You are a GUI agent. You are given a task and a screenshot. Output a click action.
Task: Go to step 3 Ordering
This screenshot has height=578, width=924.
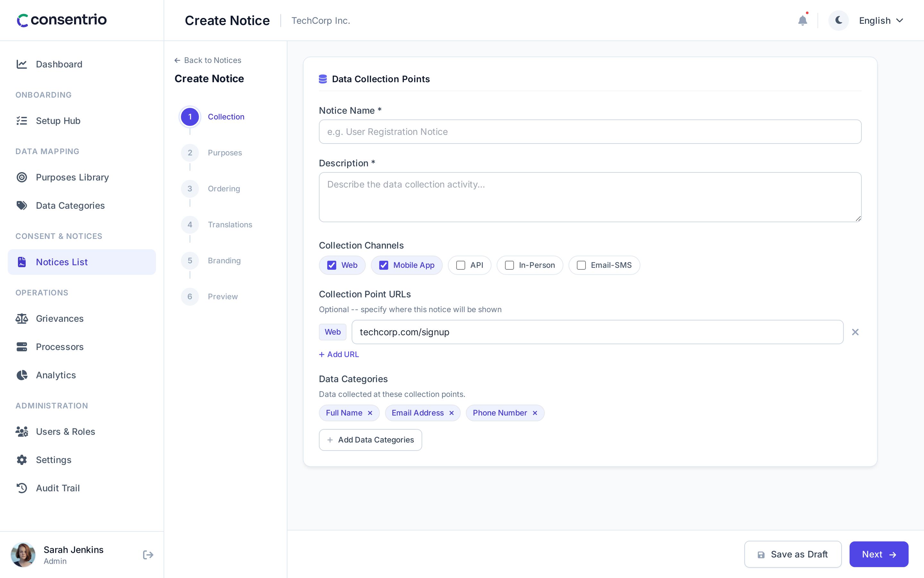tap(211, 188)
